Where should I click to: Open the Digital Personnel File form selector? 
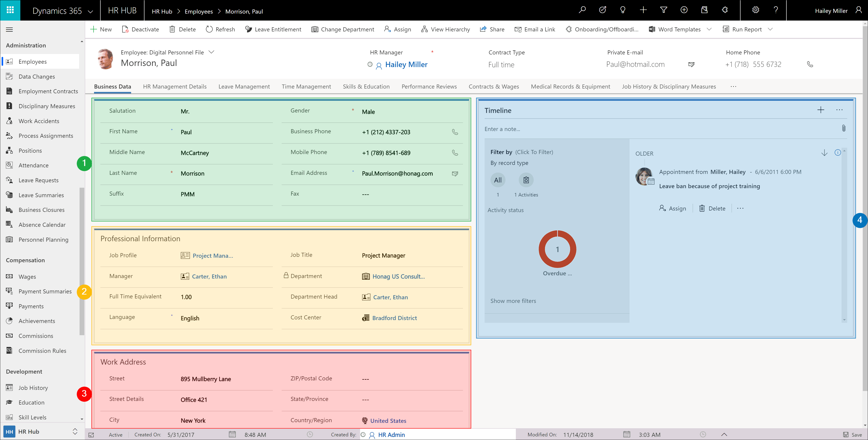pyautogui.click(x=211, y=52)
